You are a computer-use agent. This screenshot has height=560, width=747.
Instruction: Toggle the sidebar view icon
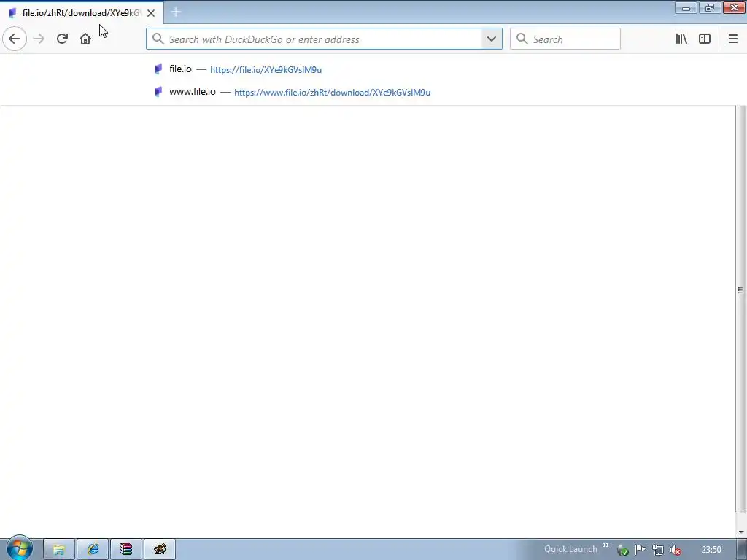pos(705,39)
